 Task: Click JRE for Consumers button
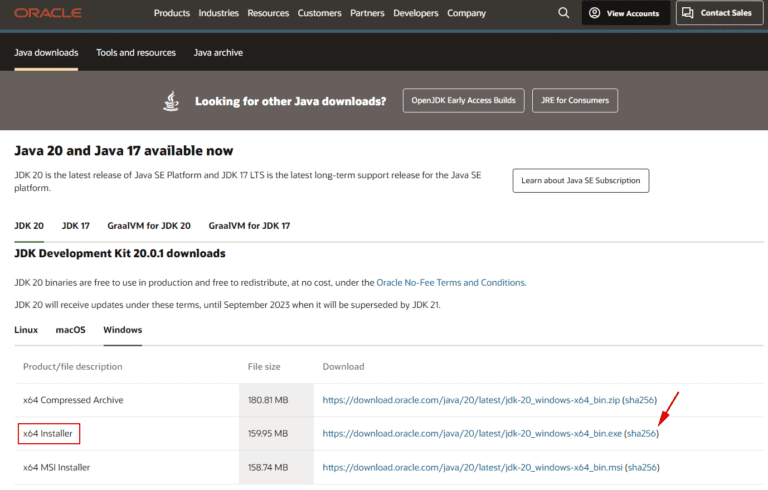[x=575, y=101]
